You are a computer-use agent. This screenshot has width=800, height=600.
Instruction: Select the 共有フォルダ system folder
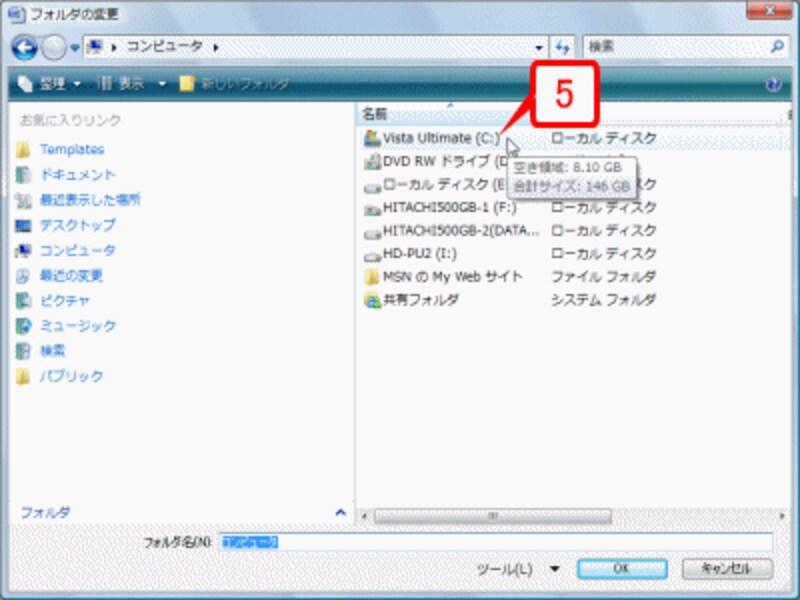click(421, 300)
